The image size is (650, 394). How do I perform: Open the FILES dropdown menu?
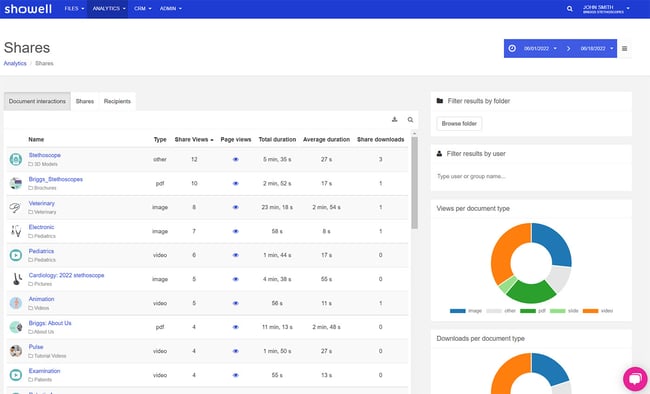[74, 9]
